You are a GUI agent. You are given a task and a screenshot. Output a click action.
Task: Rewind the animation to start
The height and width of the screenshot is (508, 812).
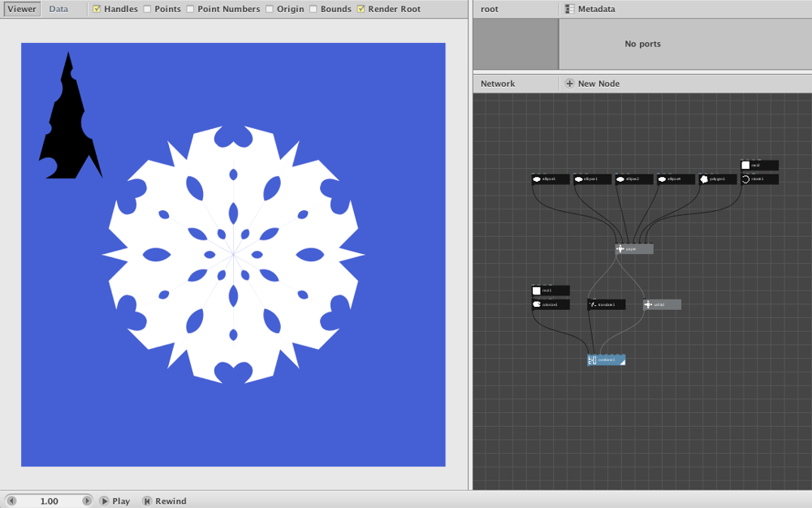pyautogui.click(x=165, y=501)
